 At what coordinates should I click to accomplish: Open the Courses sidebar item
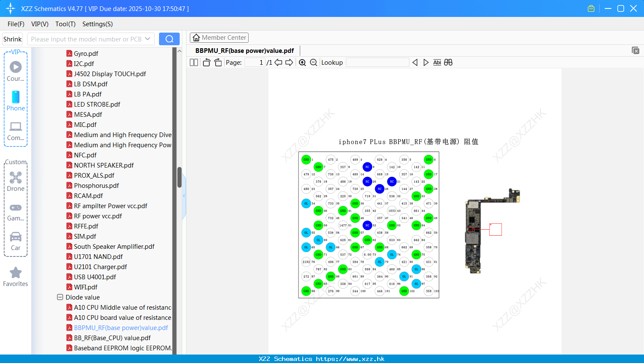(x=16, y=71)
